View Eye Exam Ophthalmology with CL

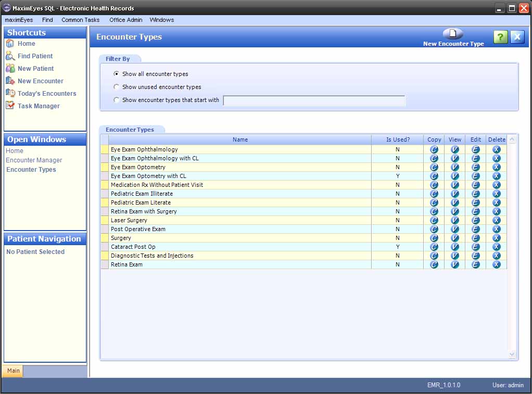point(454,158)
